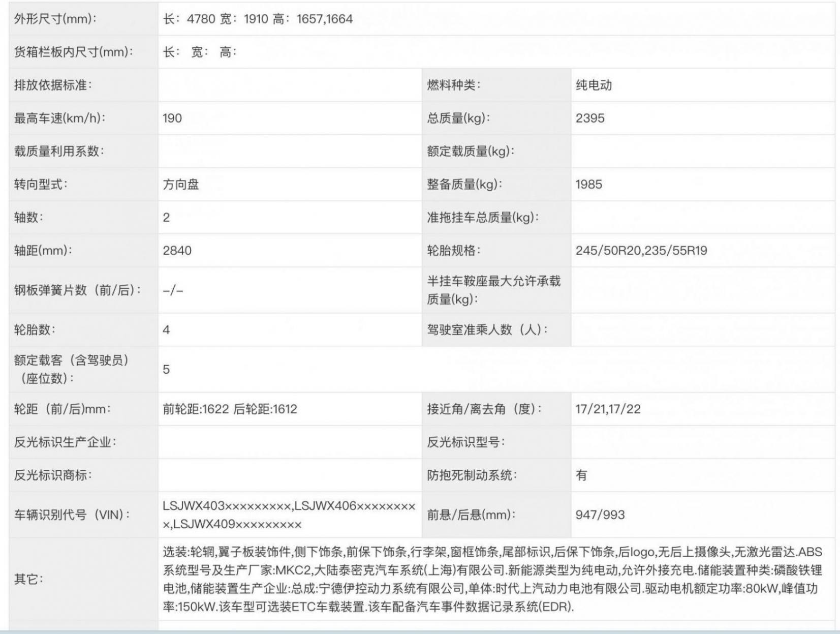This screenshot has height=634, width=840.
Task: Click the 方向盘 steering type value
Action: (x=181, y=184)
